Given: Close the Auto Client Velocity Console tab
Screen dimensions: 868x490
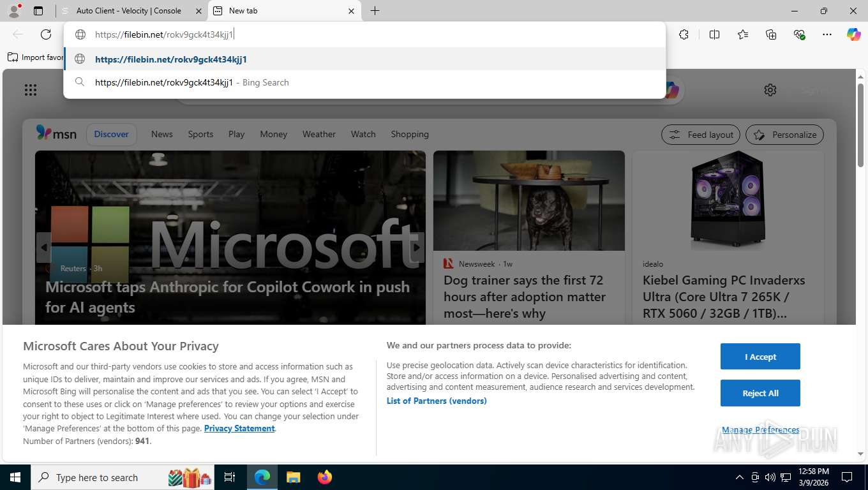Looking at the screenshot, I should tap(198, 11).
